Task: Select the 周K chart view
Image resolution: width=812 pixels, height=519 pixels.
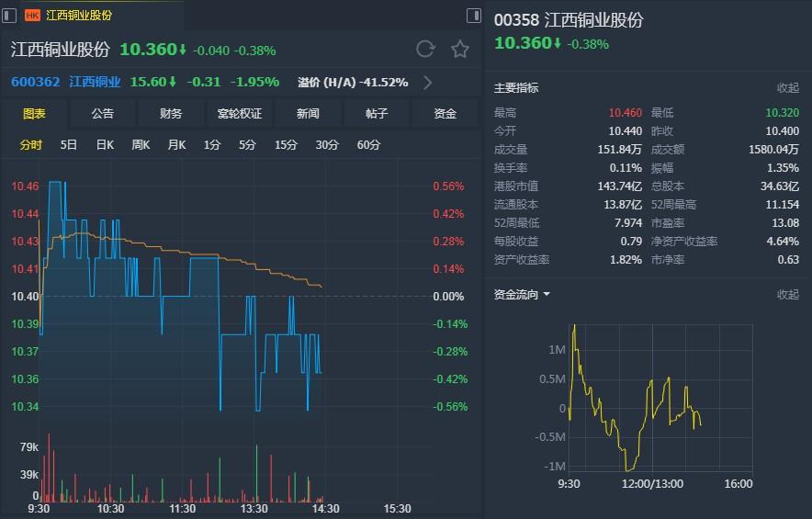Action: pos(141,145)
